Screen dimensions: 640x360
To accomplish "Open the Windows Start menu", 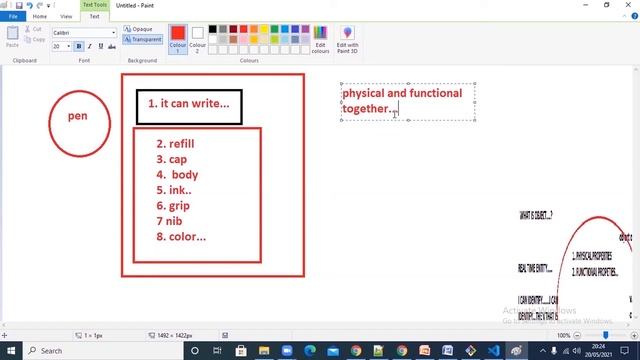I will click(11, 351).
